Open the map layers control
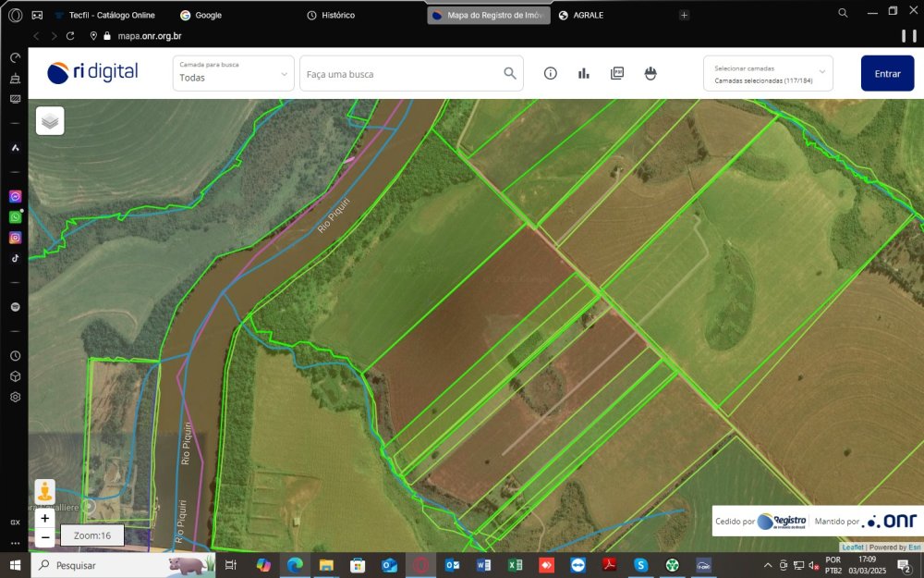 click(50, 120)
